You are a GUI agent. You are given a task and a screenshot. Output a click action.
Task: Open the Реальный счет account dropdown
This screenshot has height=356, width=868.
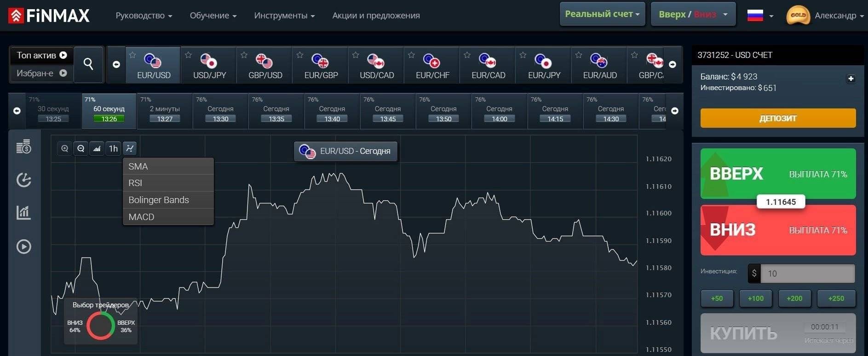[x=602, y=14]
